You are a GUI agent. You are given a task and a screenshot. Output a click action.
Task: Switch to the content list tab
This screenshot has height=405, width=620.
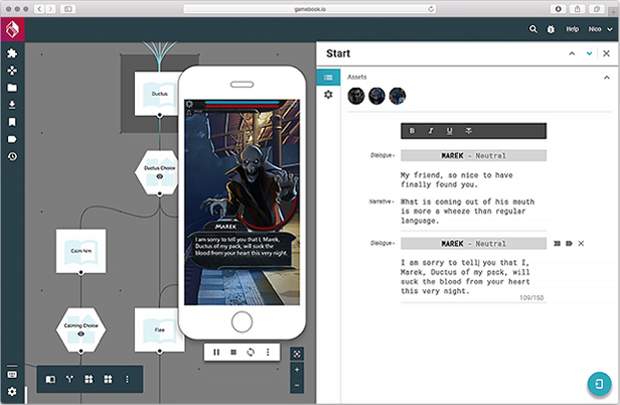tap(328, 77)
